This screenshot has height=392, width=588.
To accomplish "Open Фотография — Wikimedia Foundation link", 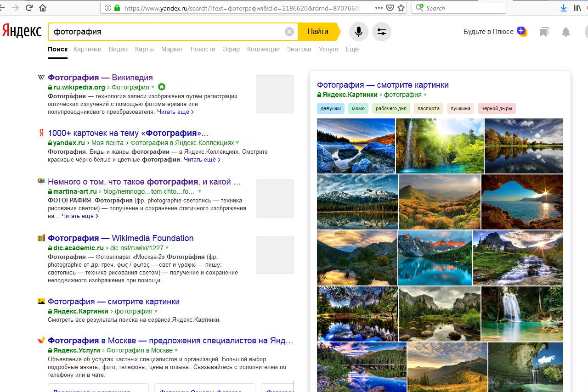I will coord(120,238).
